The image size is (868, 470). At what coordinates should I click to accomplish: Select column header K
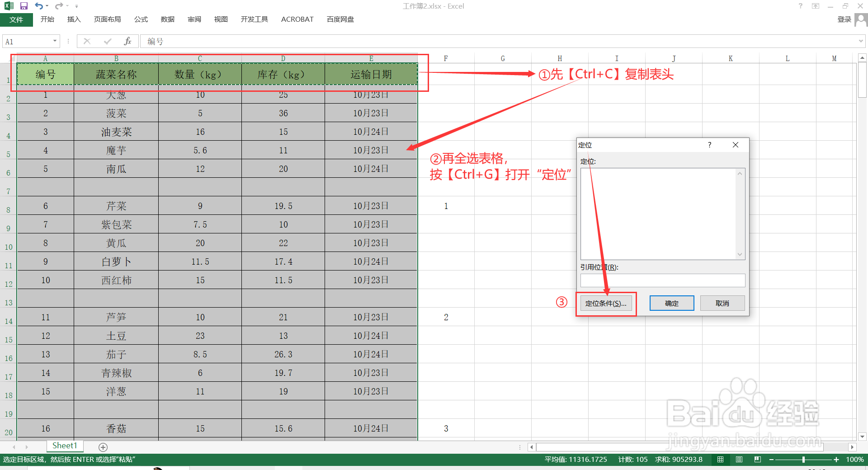[x=731, y=58]
